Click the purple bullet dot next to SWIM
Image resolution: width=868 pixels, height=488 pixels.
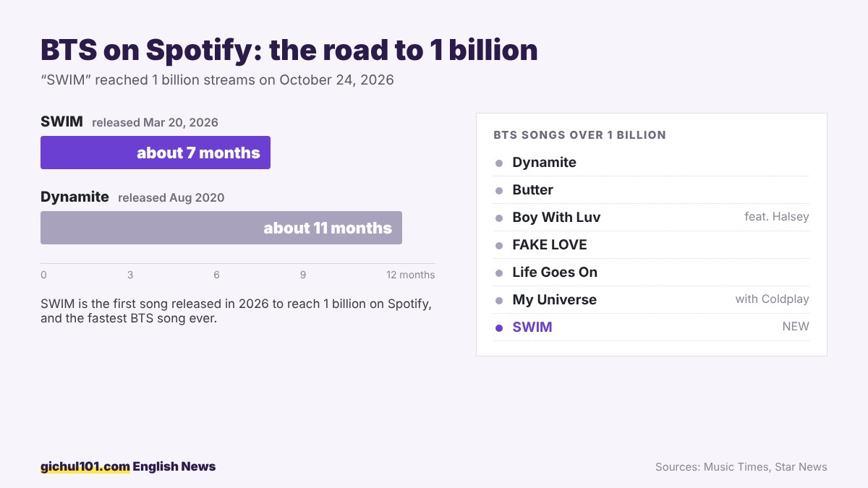498,328
